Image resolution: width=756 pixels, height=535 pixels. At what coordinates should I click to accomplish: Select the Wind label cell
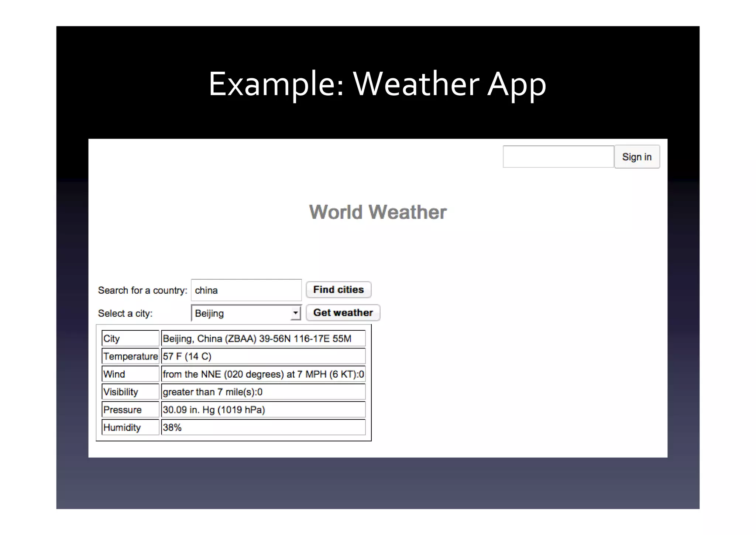coord(130,374)
